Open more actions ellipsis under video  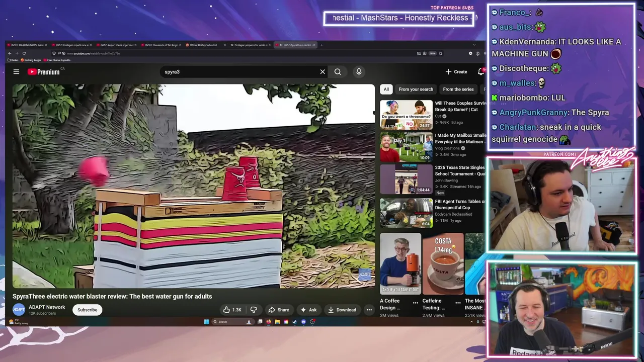click(x=369, y=310)
